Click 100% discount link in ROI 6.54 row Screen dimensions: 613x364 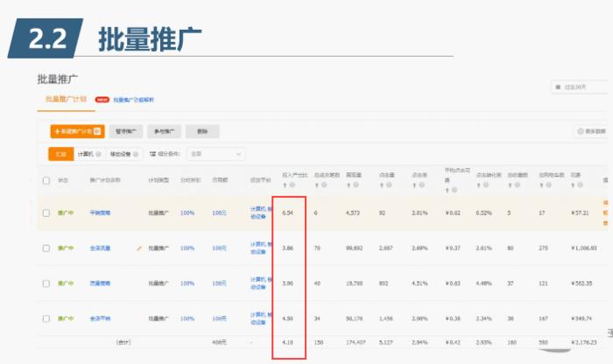click(x=187, y=213)
